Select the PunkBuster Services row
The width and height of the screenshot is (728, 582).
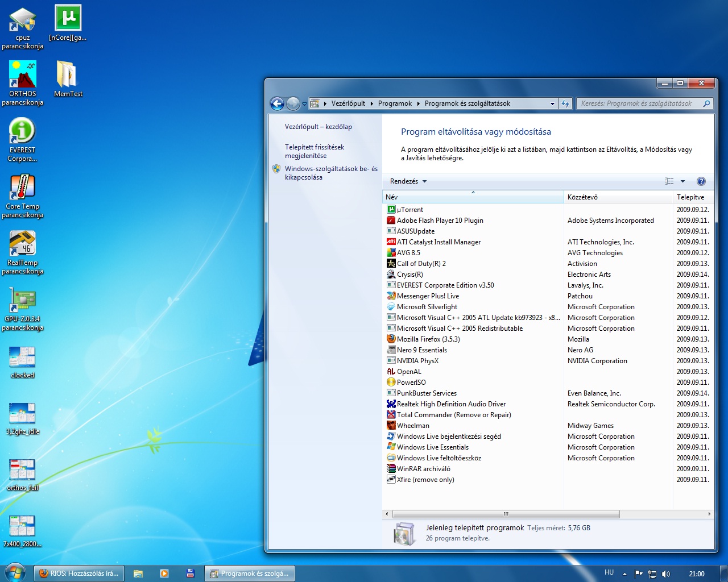pos(548,393)
